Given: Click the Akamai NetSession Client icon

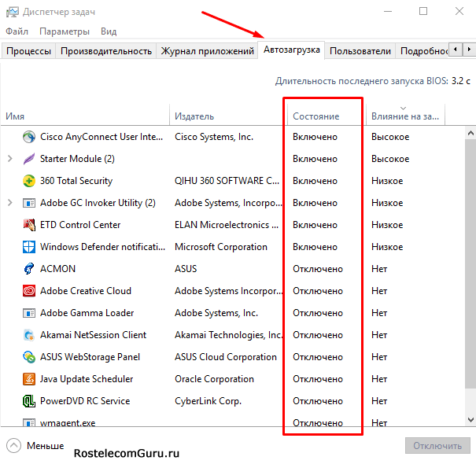Looking at the screenshot, I should tap(29, 335).
